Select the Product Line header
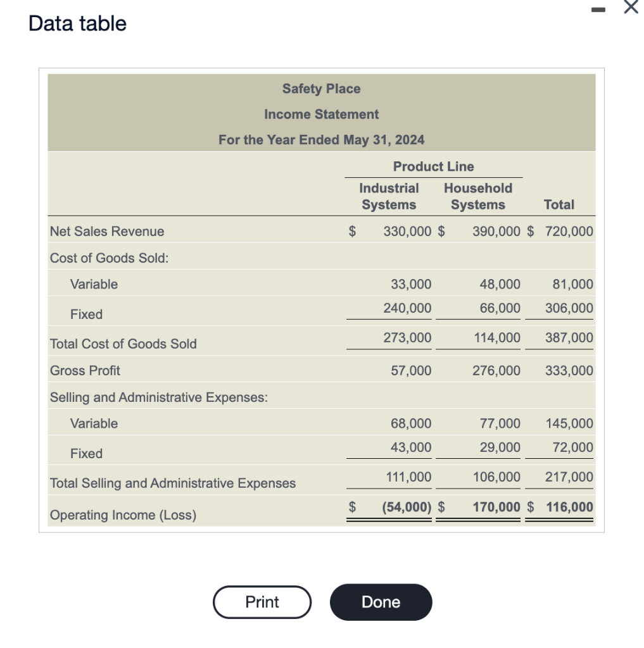This screenshot has height=648, width=644. pyautogui.click(x=433, y=166)
